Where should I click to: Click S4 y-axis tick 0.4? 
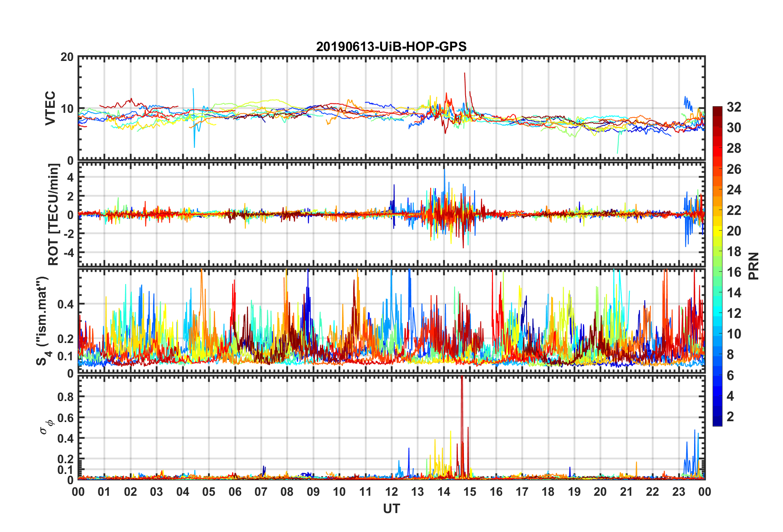(66, 305)
